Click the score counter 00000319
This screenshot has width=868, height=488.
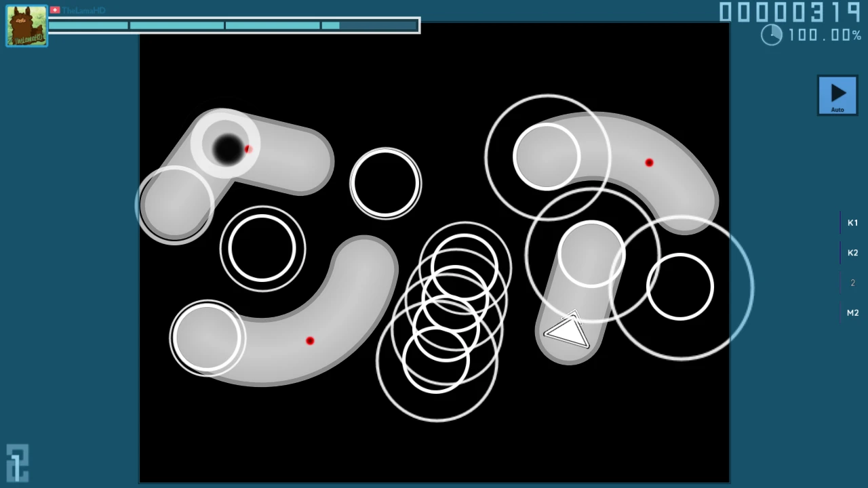pos(790,12)
